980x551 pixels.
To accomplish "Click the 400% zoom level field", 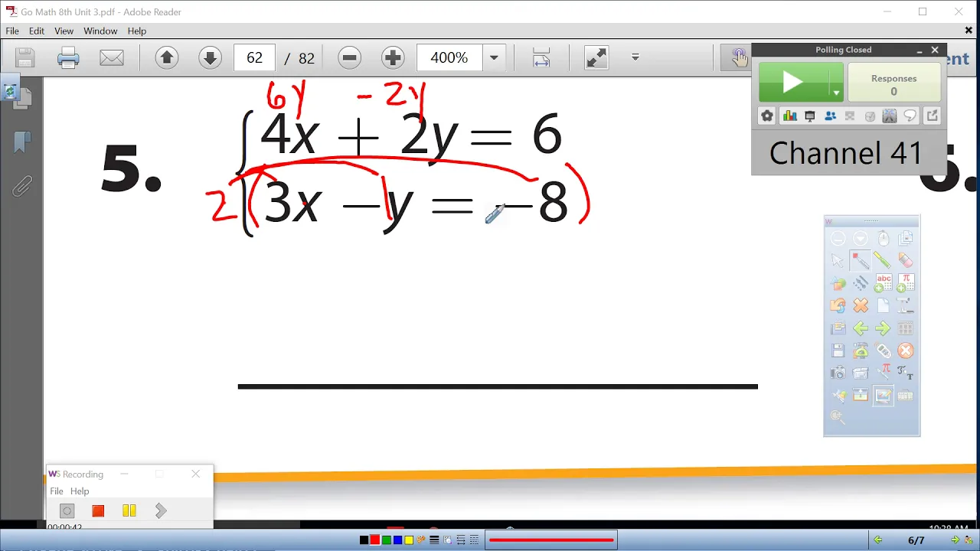I will [449, 57].
